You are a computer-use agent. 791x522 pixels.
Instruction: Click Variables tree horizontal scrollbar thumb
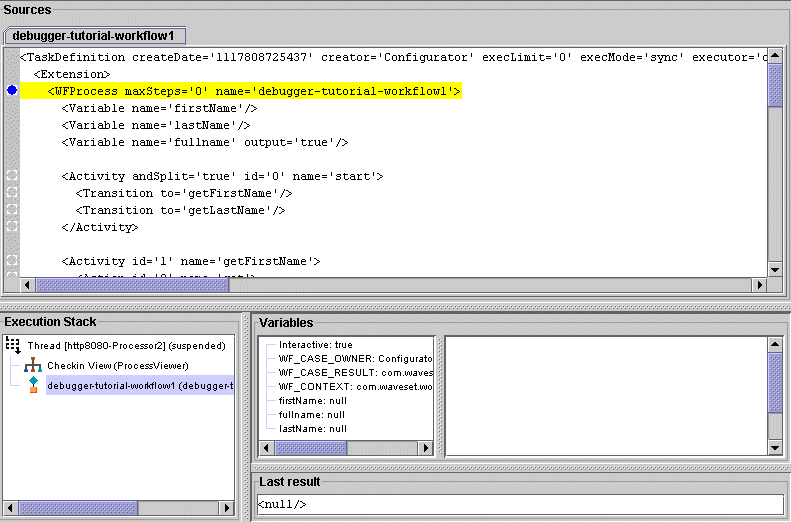311,447
